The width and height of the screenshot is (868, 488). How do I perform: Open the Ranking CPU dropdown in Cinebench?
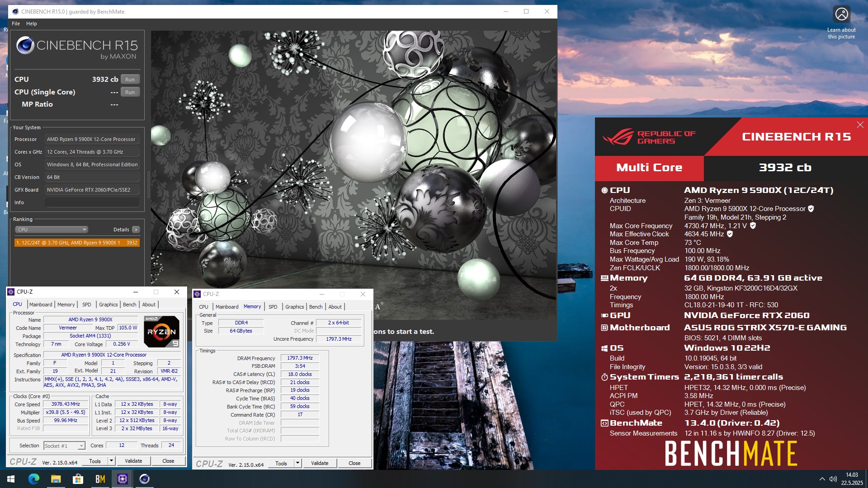pos(52,230)
